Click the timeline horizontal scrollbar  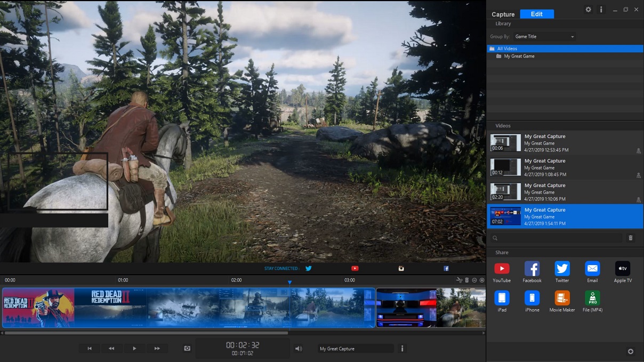147,333
